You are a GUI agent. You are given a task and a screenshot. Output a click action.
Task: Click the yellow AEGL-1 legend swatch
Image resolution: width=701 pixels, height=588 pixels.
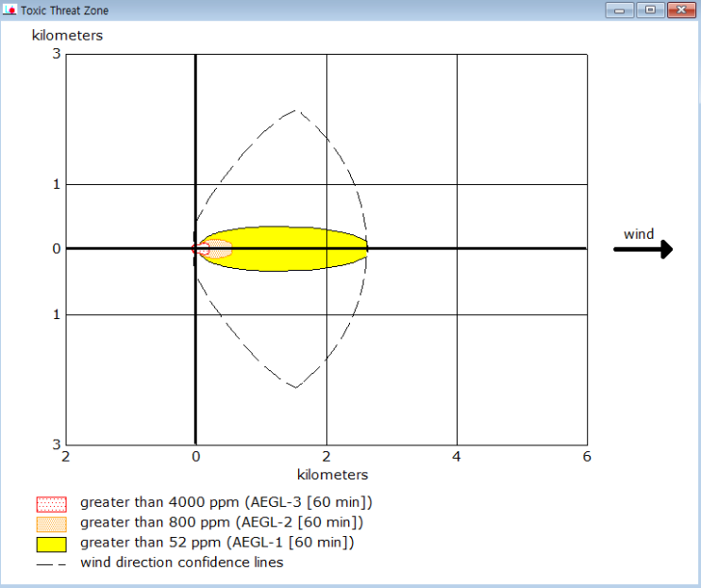click(51, 545)
